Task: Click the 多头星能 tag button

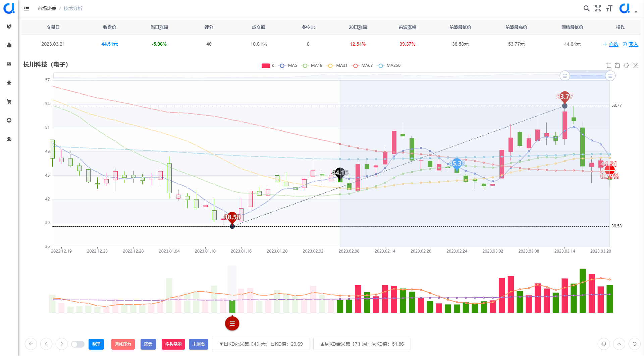Action: coord(173,344)
